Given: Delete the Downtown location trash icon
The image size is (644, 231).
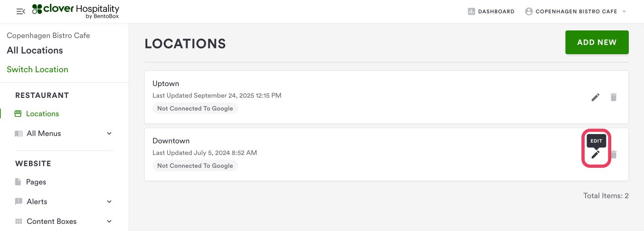Looking at the screenshot, I should [x=614, y=154].
